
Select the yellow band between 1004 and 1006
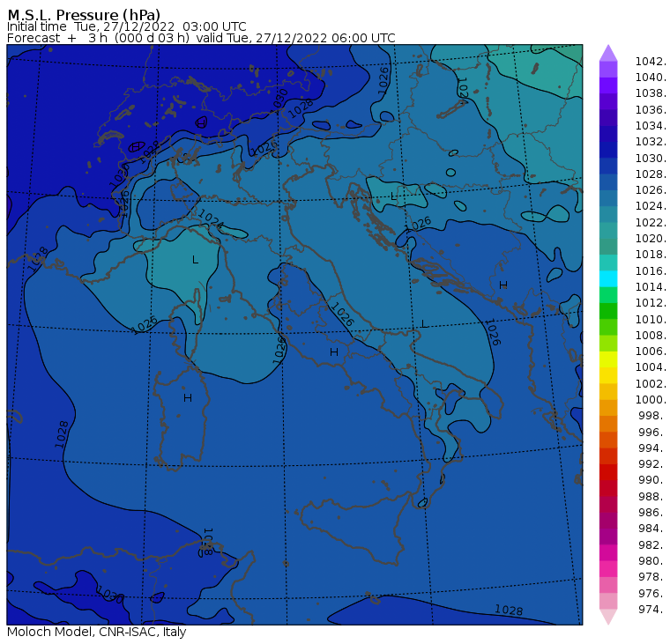(608, 359)
